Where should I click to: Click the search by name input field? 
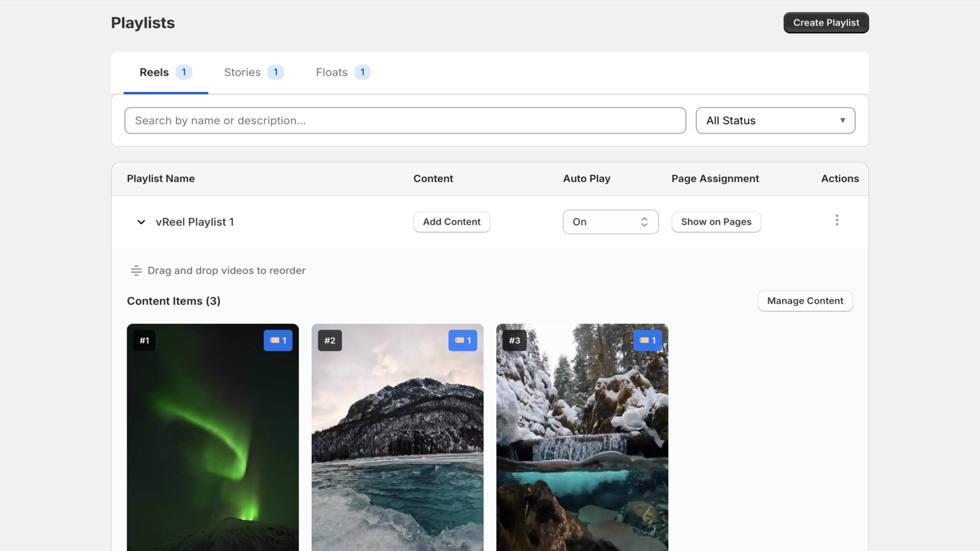405,120
